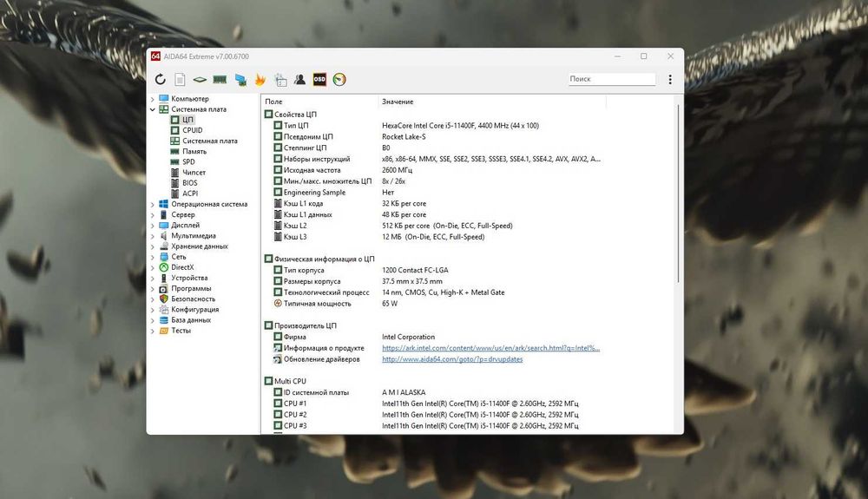Open the Report page icon
Screen dimensions: 868x499
[180, 79]
